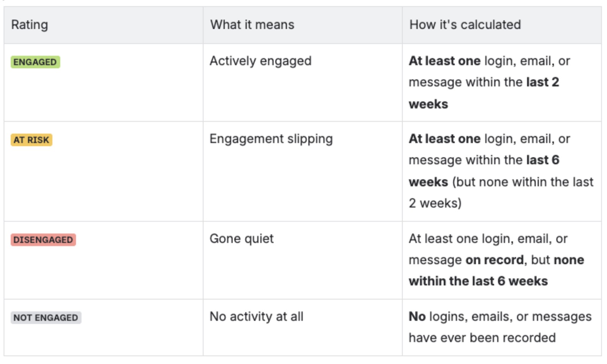Click the How it's calculated header
Viewport: 607px width, 364px height.
coord(465,25)
